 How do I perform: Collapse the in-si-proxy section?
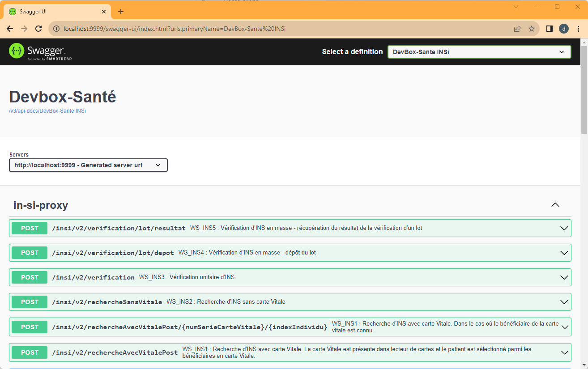(x=555, y=205)
